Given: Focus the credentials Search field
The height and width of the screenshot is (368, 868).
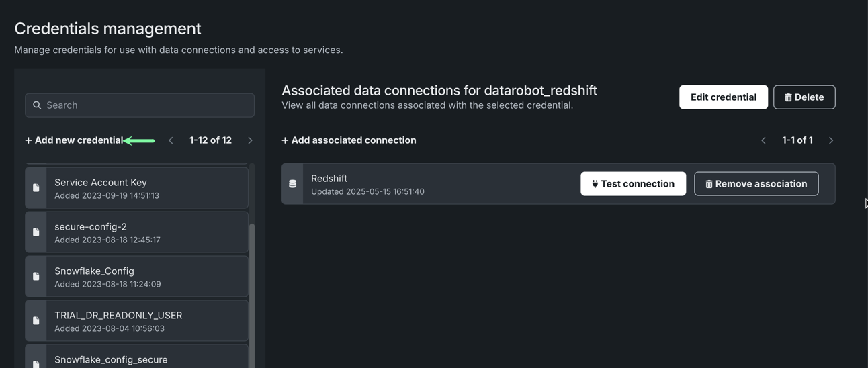Looking at the screenshot, I should [x=148, y=105].
